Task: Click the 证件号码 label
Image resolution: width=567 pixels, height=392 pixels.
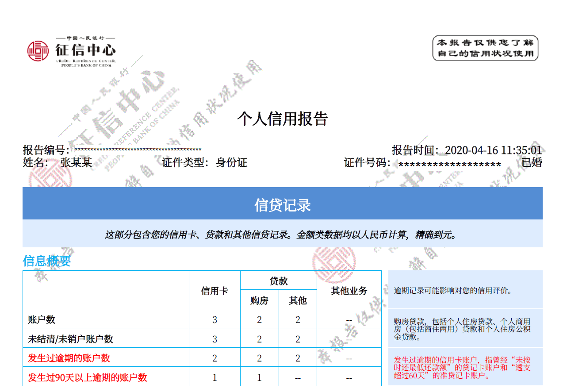Action: (x=367, y=162)
